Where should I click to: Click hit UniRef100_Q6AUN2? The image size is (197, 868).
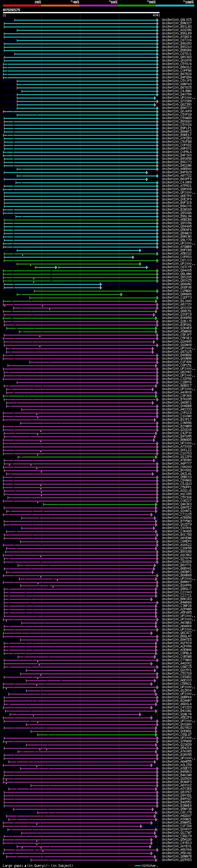177,284
